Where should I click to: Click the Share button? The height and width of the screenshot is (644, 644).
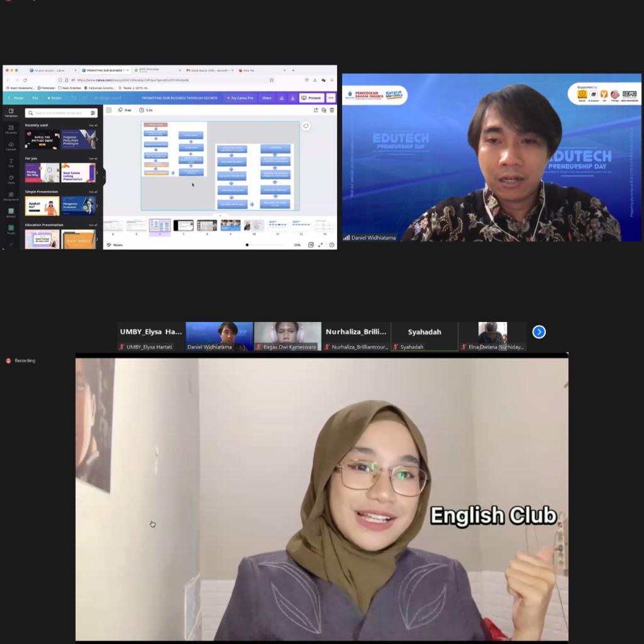click(267, 97)
